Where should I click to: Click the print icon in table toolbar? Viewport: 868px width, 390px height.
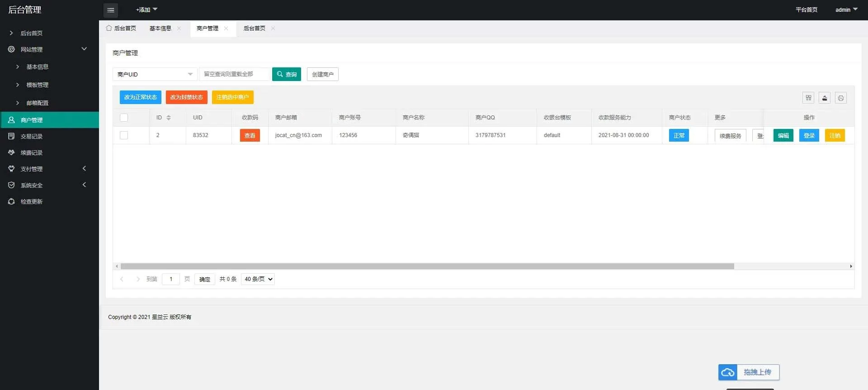tap(840, 98)
